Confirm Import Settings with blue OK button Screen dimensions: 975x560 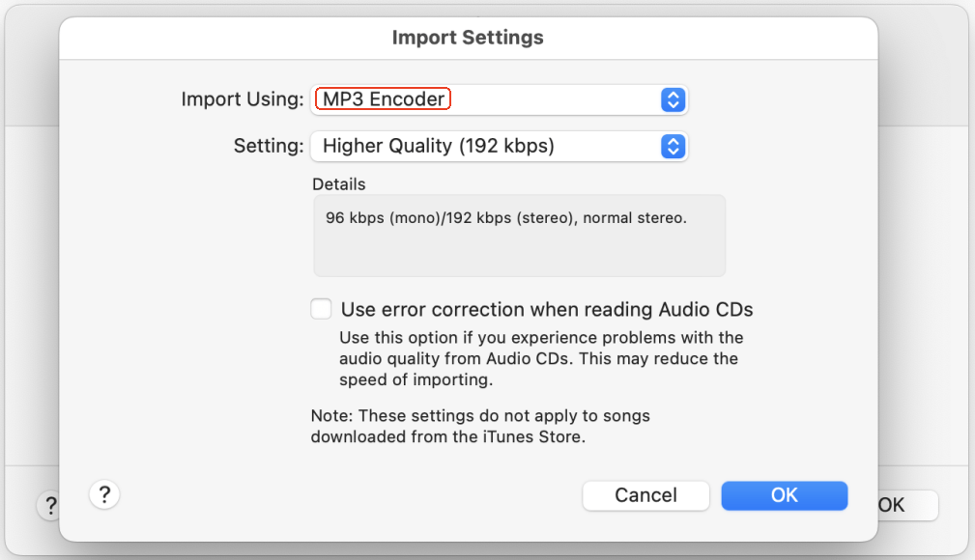tap(784, 495)
